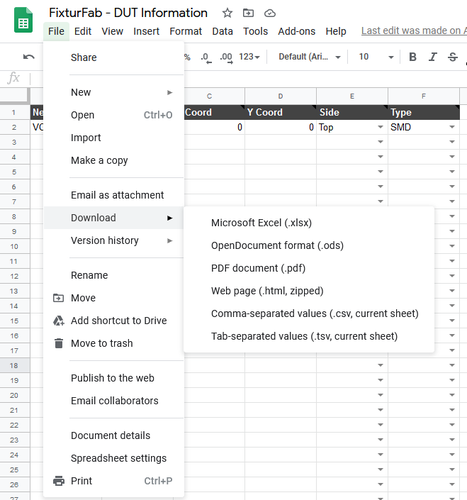Open the Help menu
The image size is (467, 500).
(x=336, y=31)
